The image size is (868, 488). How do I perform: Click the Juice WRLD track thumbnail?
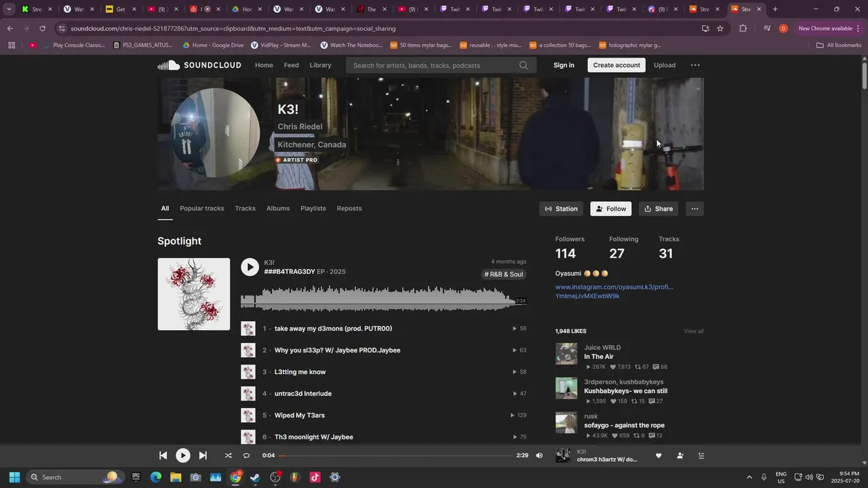pos(566,354)
